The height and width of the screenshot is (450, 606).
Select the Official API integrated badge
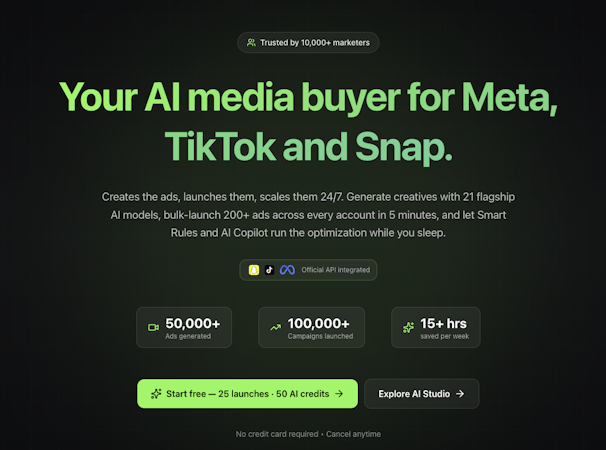click(x=308, y=270)
